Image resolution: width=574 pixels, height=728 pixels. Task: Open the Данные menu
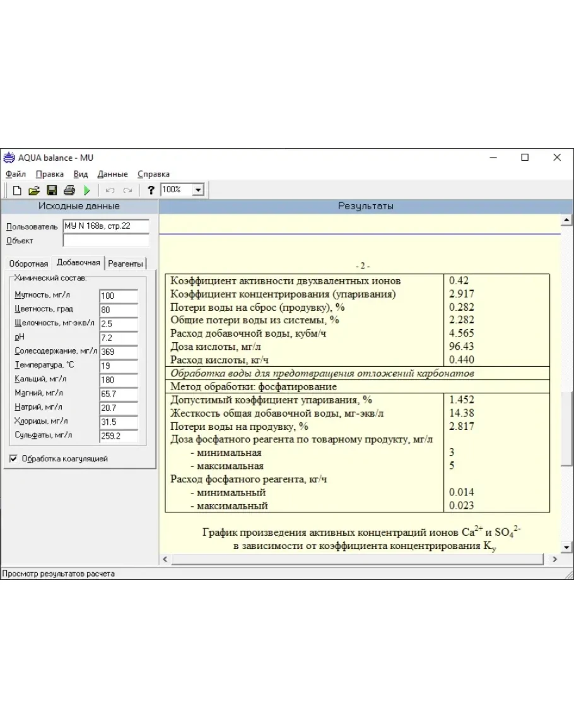pyautogui.click(x=112, y=174)
